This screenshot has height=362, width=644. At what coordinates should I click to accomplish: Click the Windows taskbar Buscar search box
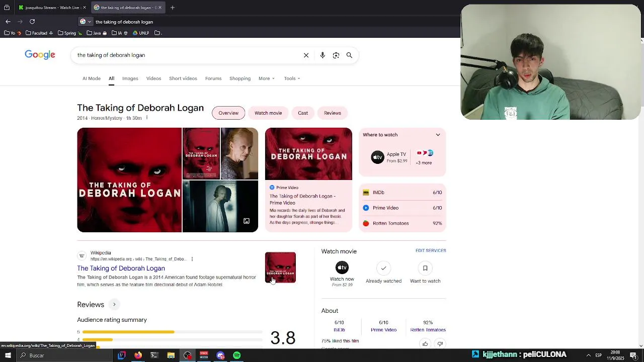click(64, 355)
